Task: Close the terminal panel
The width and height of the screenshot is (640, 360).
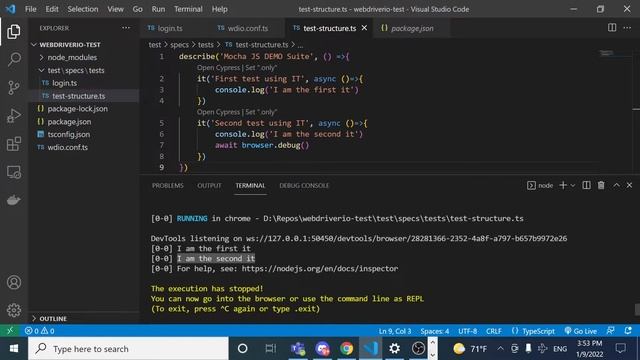Action: coord(629,185)
